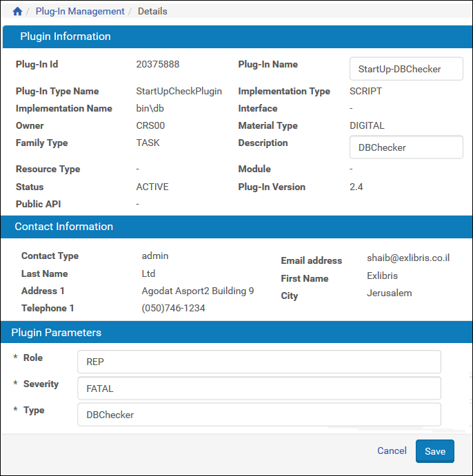
Task: Click the Contact Information section header
Action: tap(64, 227)
